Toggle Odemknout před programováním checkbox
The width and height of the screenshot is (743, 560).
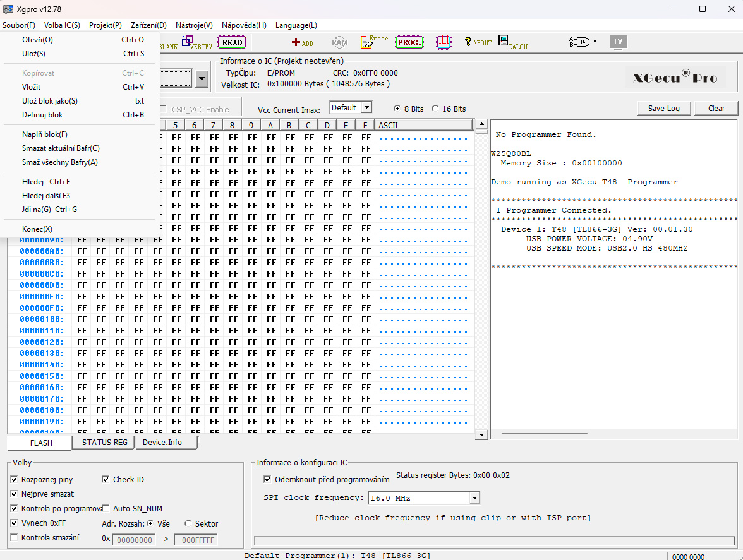[x=267, y=480]
